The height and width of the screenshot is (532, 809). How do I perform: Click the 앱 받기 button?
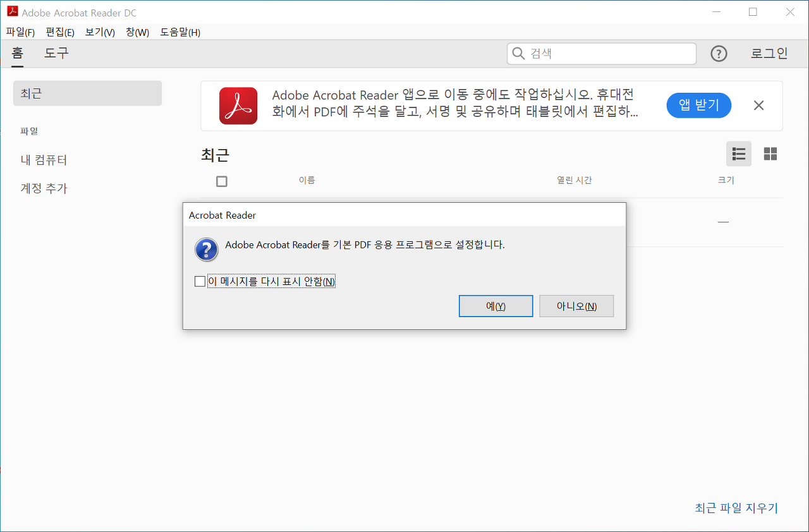tap(699, 106)
